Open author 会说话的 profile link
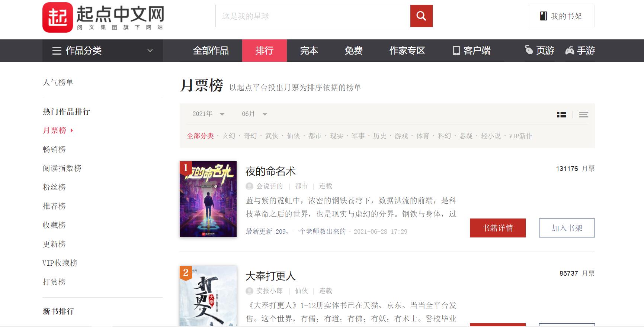This screenshot has height=327, width=644. [269, 186]
